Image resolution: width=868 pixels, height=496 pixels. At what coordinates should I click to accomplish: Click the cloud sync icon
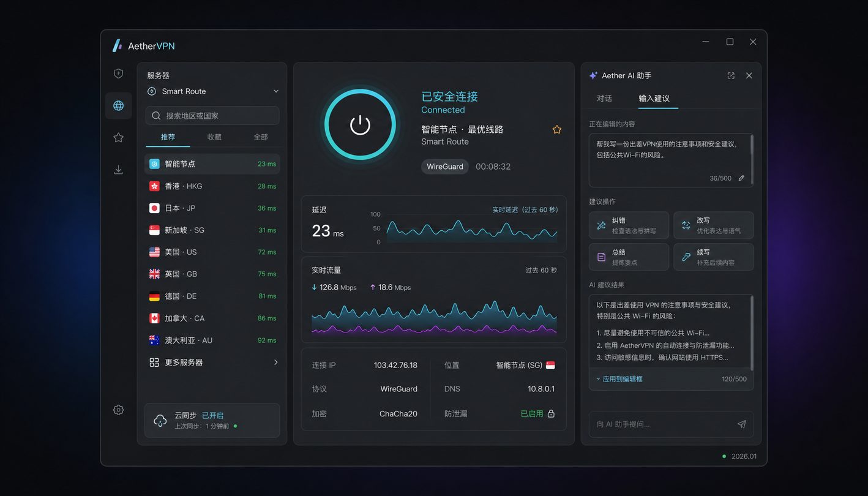(160, 421)
